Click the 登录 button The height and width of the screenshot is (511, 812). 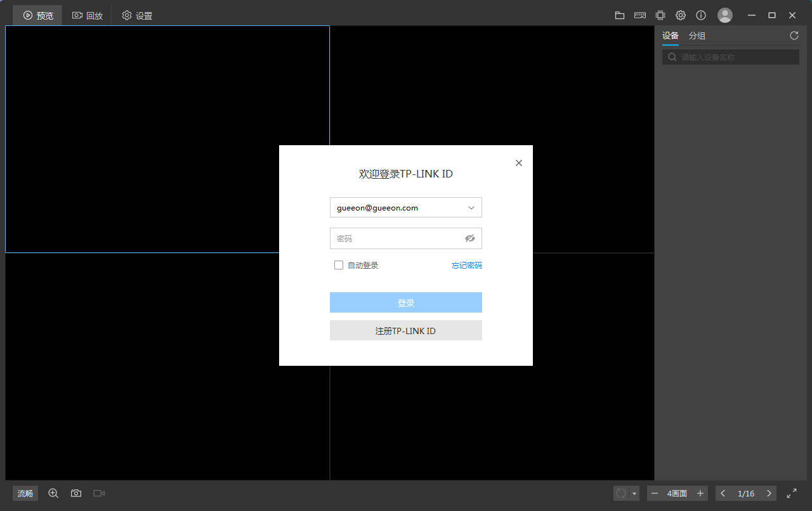[406, 302]
